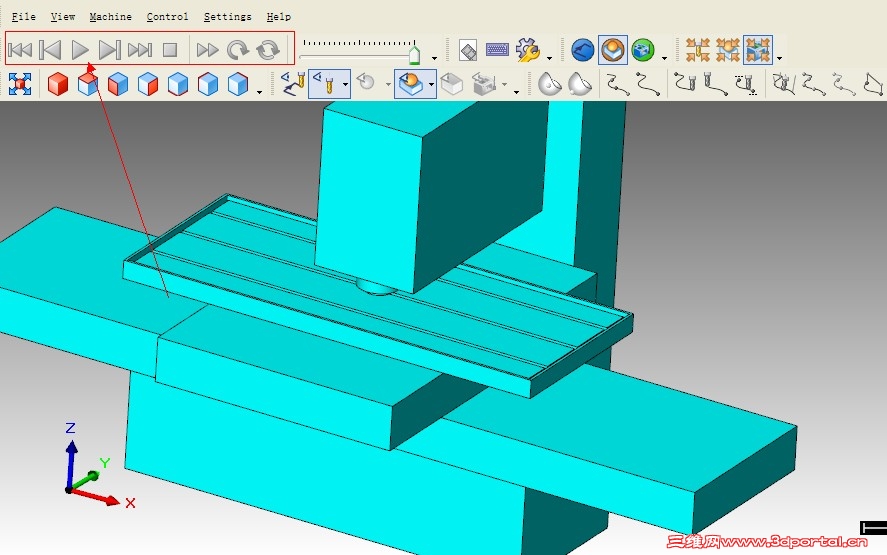Click the step backward playback button
887x555 pixels.
click(x=50, y=50)
